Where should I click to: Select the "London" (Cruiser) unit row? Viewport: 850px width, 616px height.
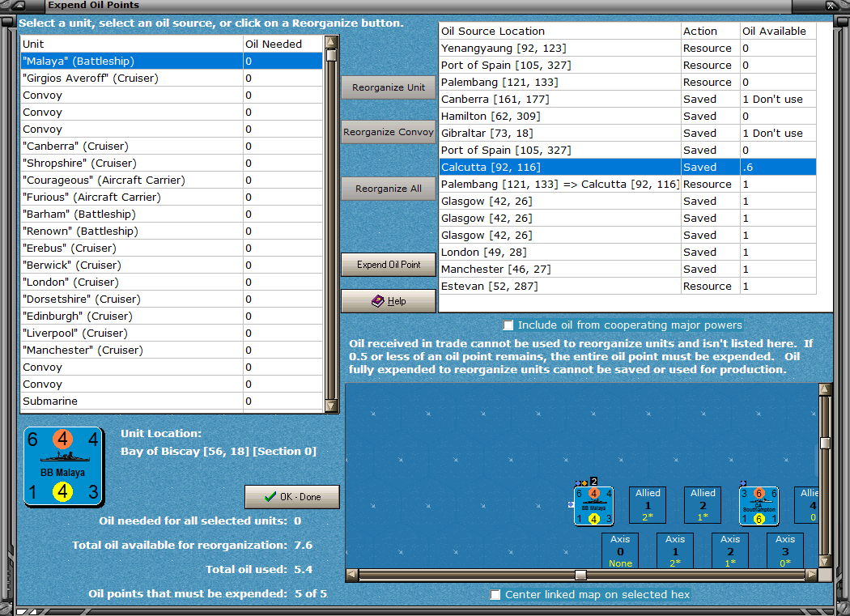click(172, 282)
